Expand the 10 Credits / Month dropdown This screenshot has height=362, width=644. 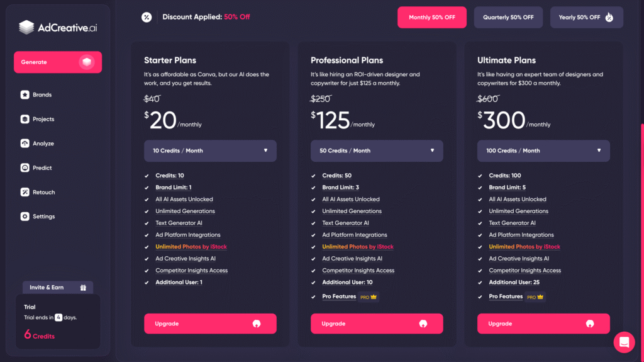(x=210, y=151)
